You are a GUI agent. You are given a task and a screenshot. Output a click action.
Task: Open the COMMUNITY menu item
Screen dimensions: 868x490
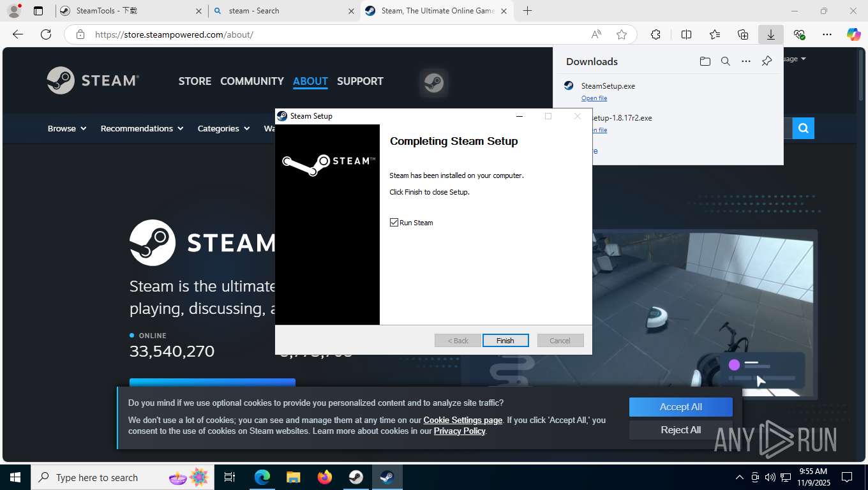click(252, 81)
